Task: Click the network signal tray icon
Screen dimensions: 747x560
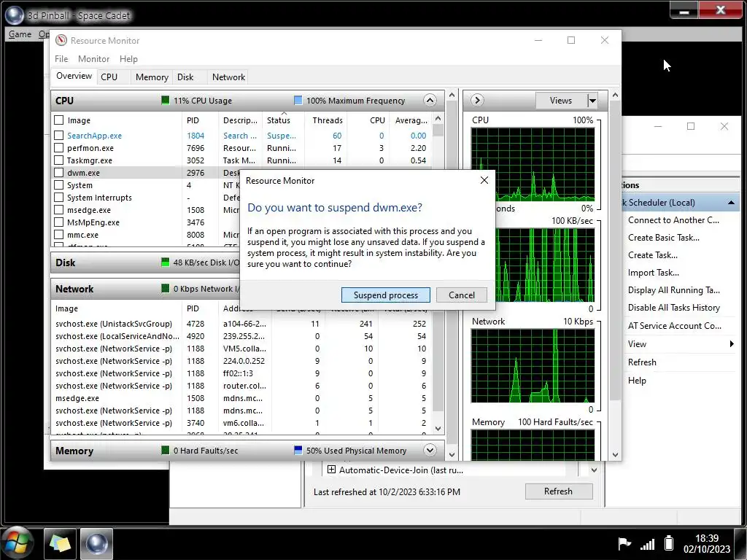Action: [x=647, y=544]
